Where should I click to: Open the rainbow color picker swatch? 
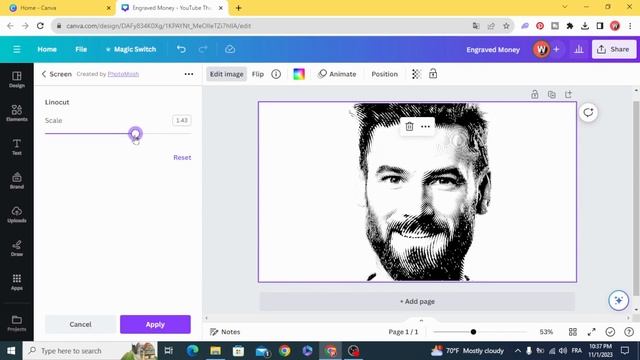299,74
